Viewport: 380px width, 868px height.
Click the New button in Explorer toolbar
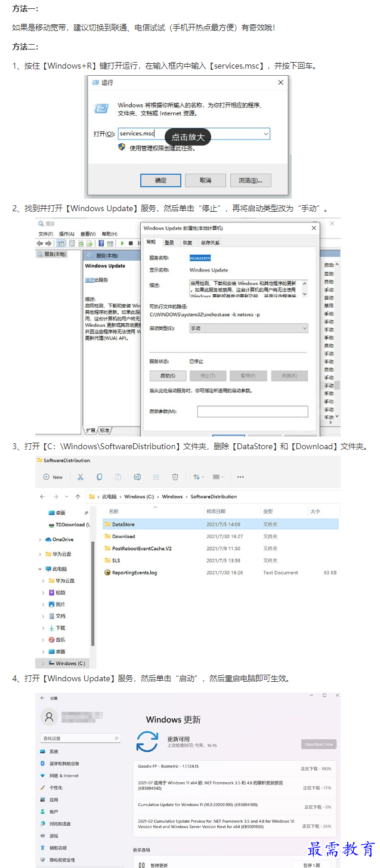coord(52,477)
